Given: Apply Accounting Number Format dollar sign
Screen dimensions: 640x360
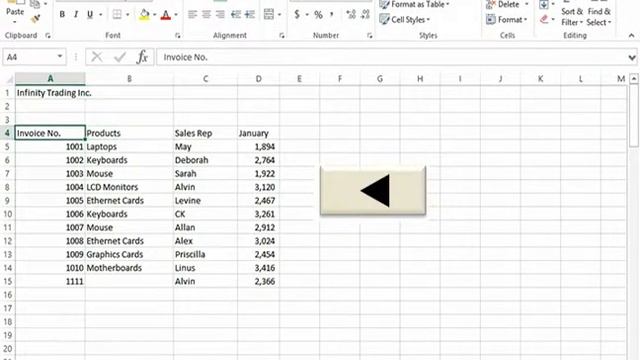Looking at the screenshot, I should coord(297,15).
